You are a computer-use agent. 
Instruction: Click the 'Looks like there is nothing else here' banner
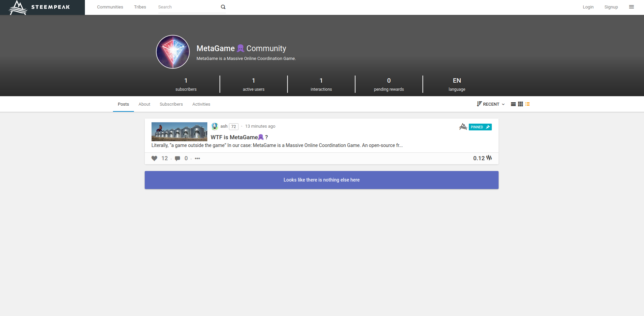click(x=322, y=180)
